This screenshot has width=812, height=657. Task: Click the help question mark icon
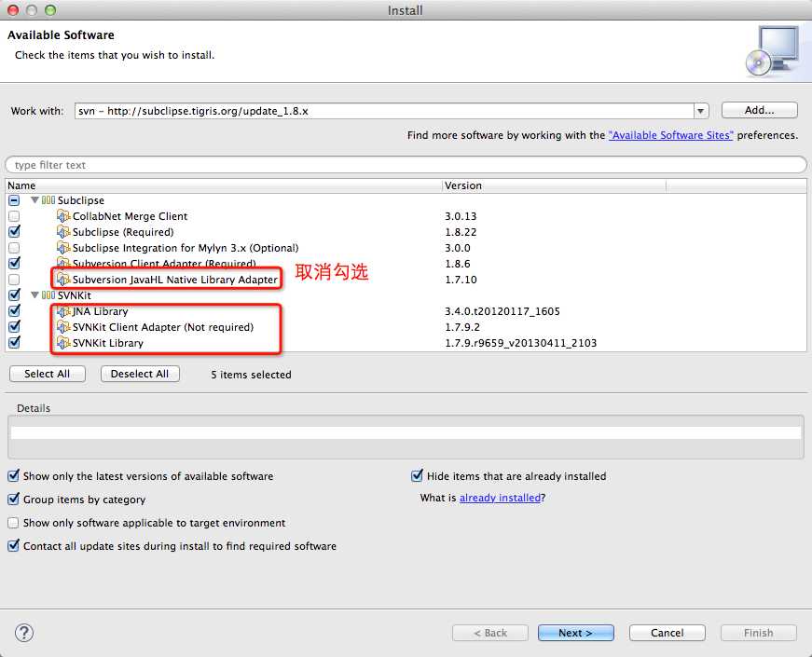click(24, 633)
